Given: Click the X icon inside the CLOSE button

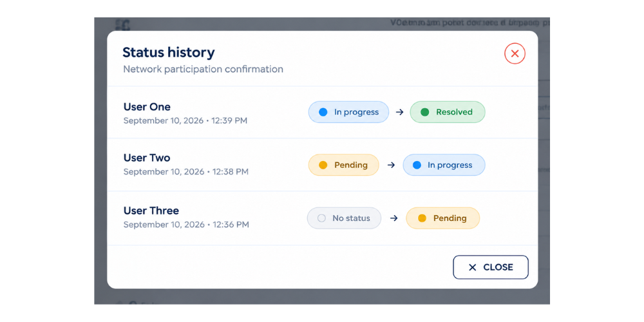Looking at the screenshot, I should (x=472, y=267).
